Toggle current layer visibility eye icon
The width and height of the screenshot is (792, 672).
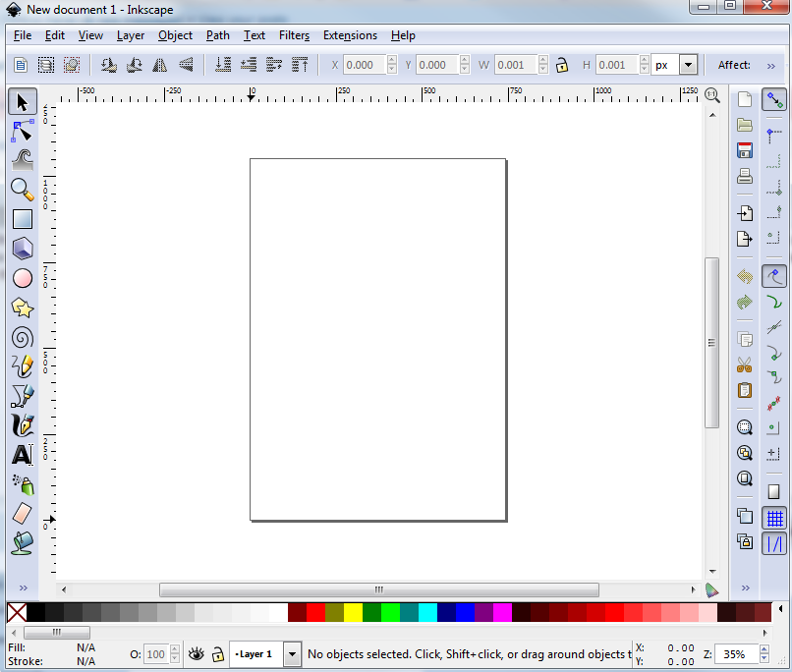tap(196, 653)
